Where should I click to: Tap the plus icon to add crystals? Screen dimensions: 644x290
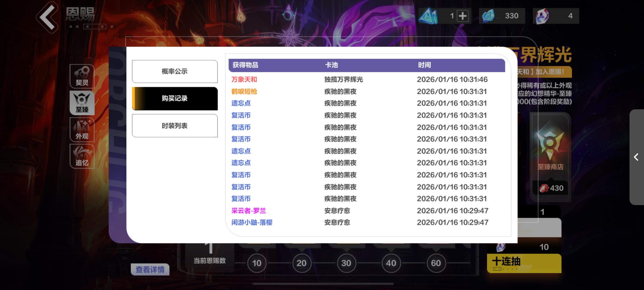coord(463,16)
